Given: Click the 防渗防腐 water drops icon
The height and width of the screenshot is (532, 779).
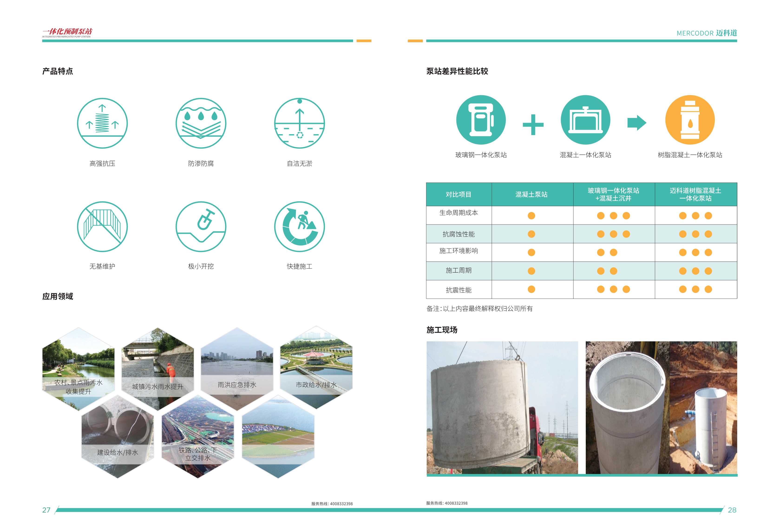Looking at the screenshot, I should click(x=201, y=123).
